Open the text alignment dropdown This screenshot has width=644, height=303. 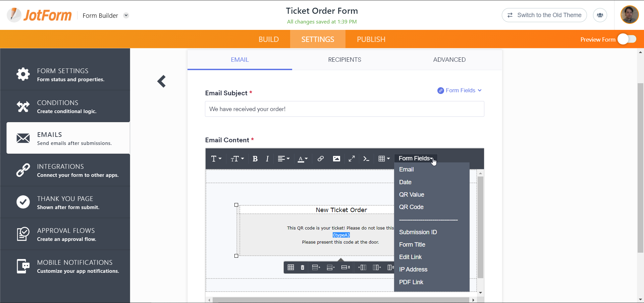[x=283, y=159]
